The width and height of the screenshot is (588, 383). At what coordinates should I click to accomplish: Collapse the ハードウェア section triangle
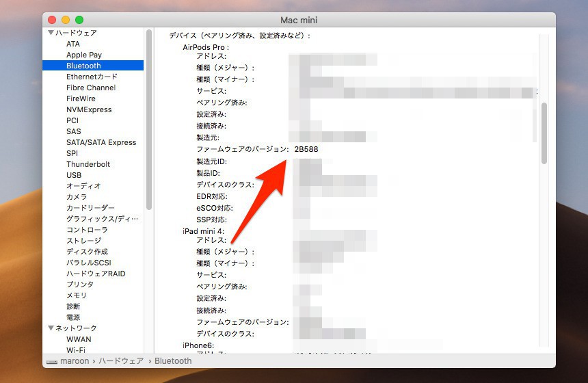point(51,33)
